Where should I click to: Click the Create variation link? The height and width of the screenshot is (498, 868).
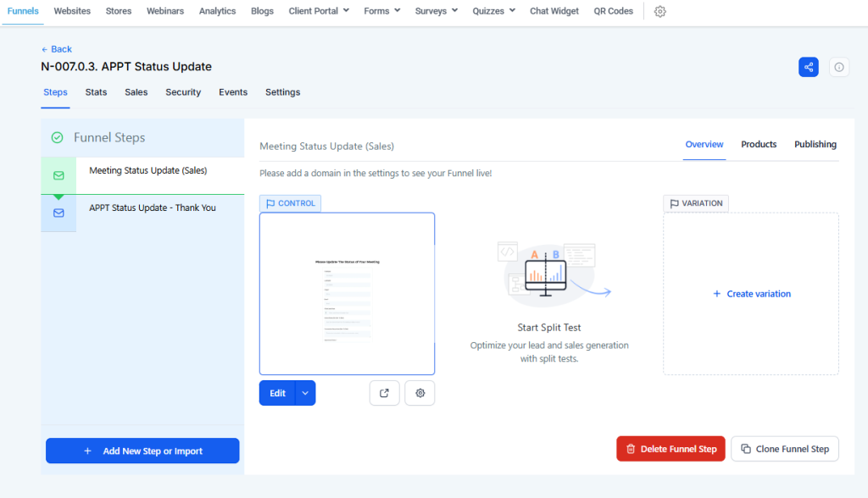(x=751, y=294)
